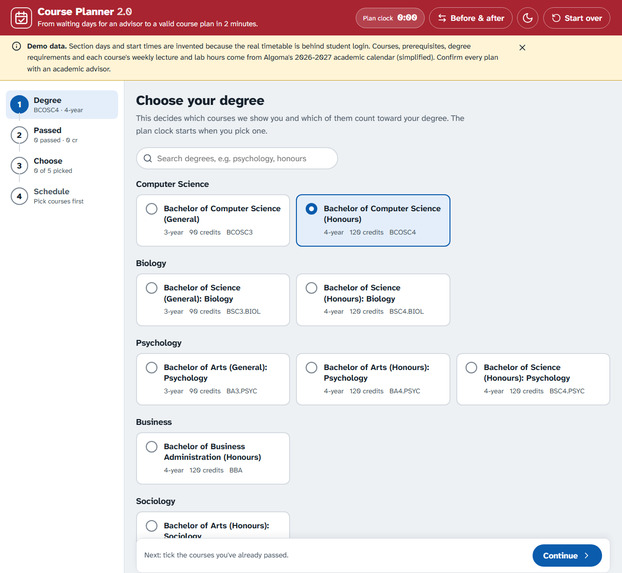Click the Sociology section heading

pos(156,501)
